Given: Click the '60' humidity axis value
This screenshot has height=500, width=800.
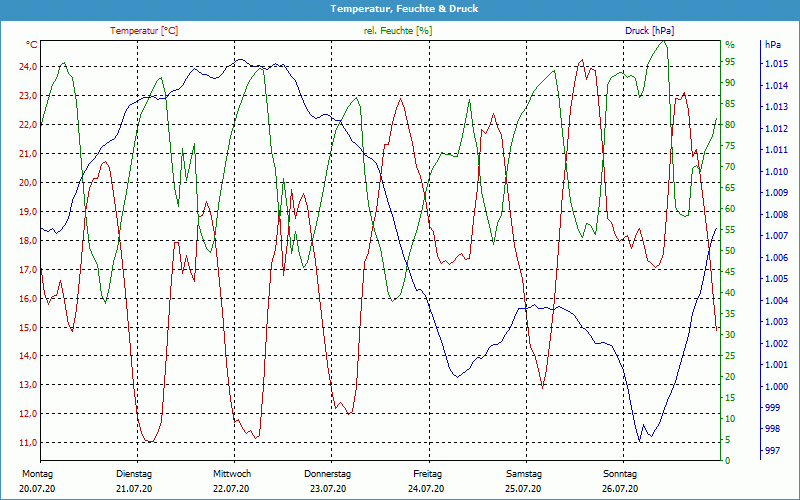Looking at the screenshot, I should pos(730,209).
